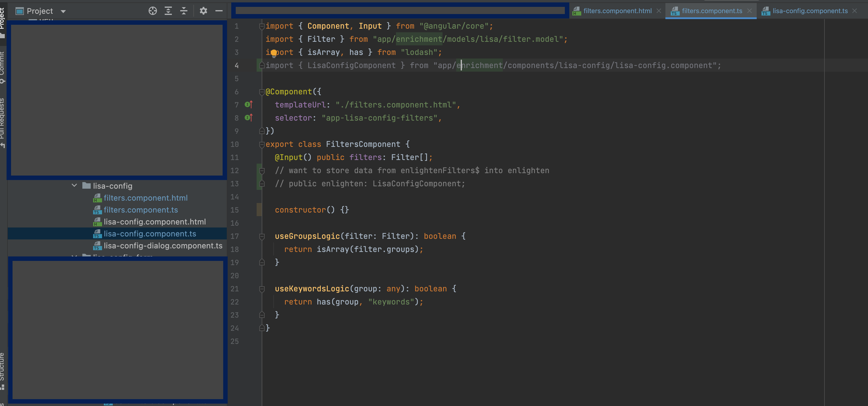The image size is (868, 406).
Task: Open filters.component.html in the tree
Action: [x=146, y=198]
